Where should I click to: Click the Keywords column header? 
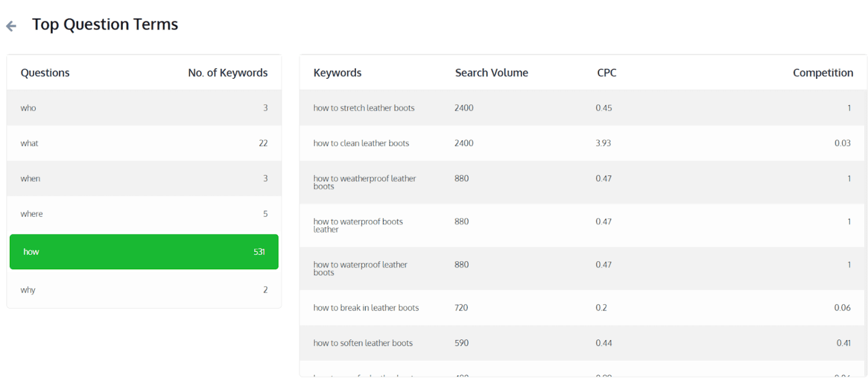click(337, 73)
